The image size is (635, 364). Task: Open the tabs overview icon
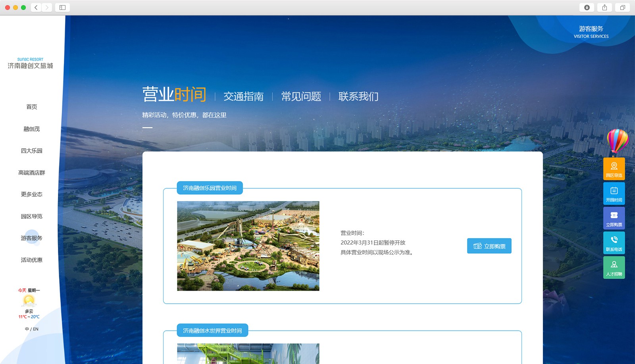point(622,8)
